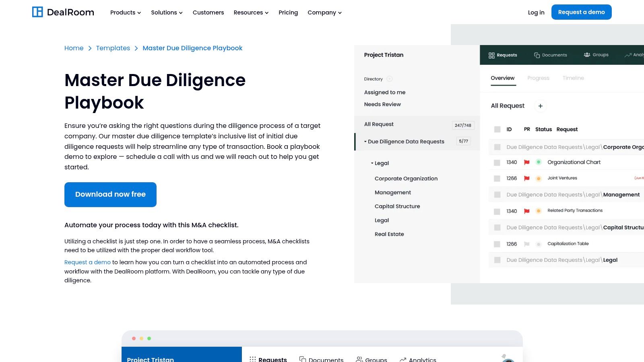This screenshot has width=644, height=362.
Task: Open the Organizational Chart request
Action: 574,162
